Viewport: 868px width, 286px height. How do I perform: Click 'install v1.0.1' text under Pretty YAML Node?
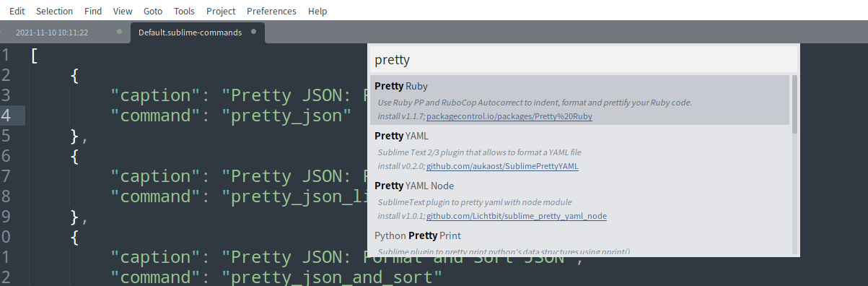(401, 216)
